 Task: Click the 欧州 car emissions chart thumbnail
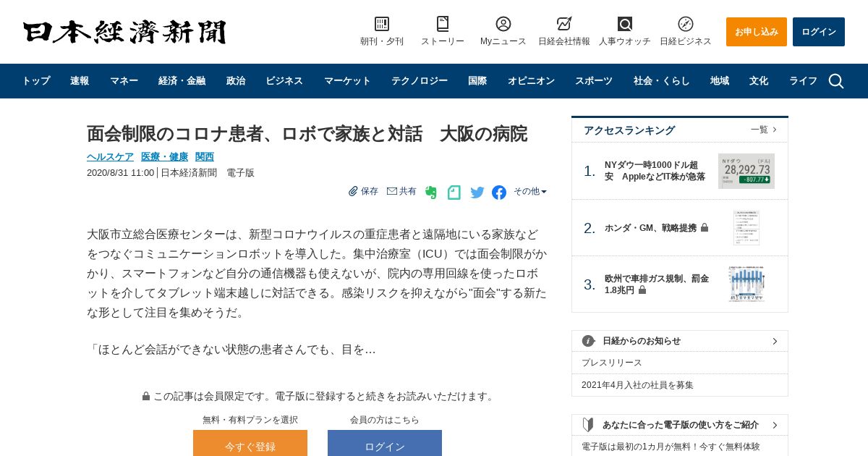click(746, 284)
